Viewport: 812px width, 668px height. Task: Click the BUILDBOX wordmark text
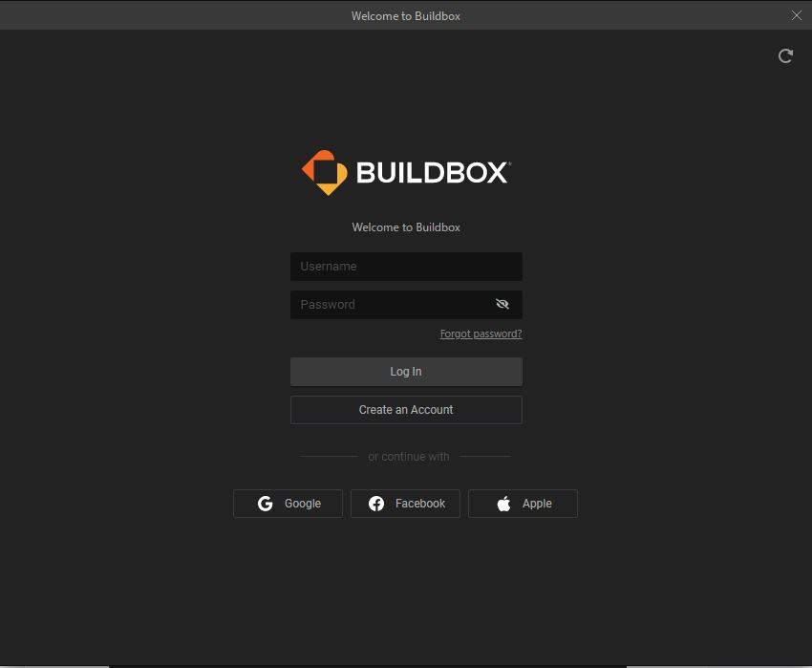click(x=433, y=173)
